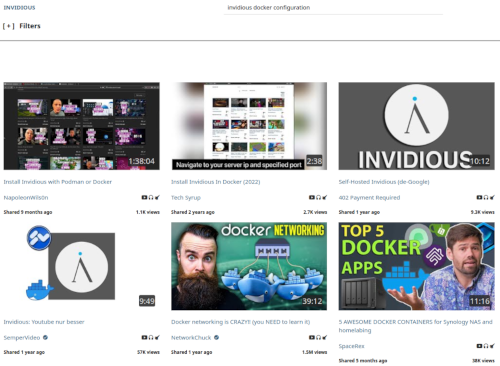500x366 pixels.
Task: Click '2.7K views' count
Action: point(315,212)
